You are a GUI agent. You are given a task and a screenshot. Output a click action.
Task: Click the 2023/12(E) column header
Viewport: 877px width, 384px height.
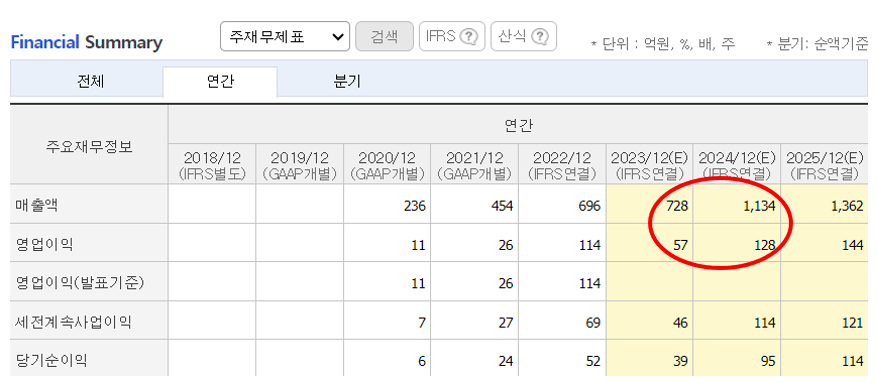tap(649, 165)
